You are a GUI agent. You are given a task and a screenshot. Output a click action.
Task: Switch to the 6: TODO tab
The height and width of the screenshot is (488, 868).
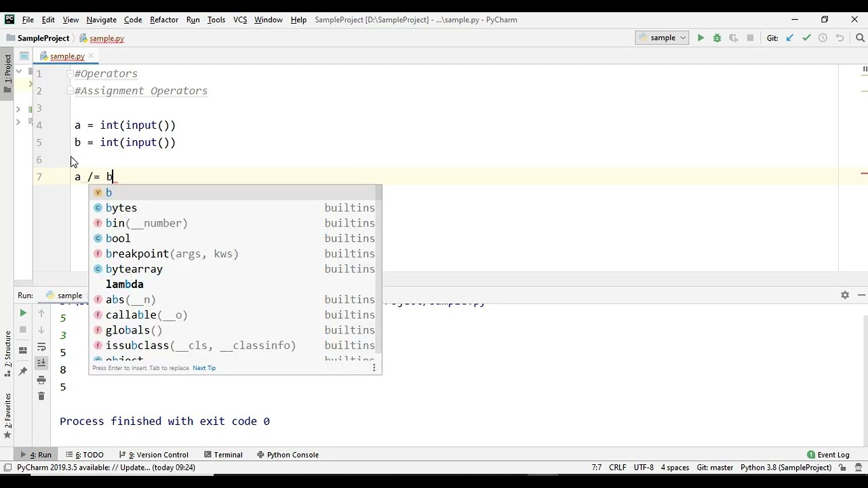[85, 455]
